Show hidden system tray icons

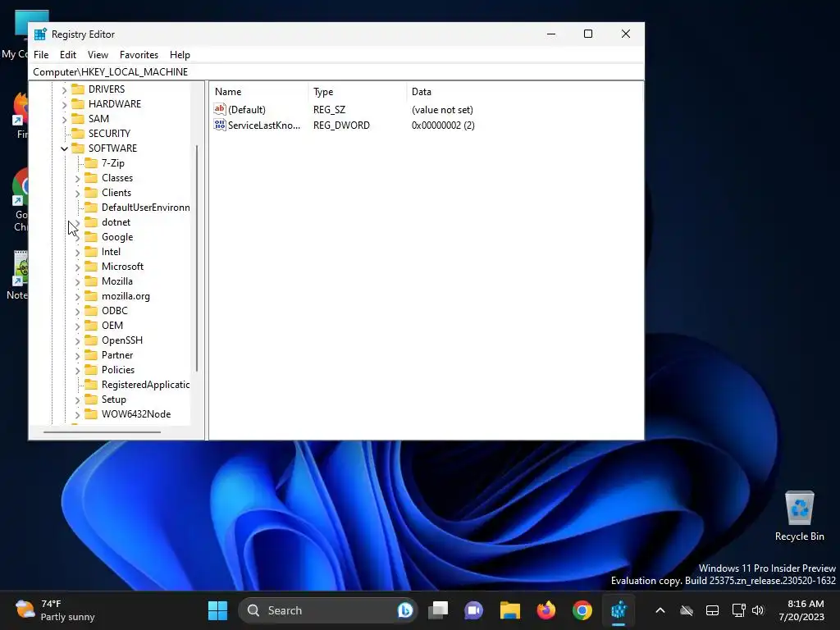660,610
